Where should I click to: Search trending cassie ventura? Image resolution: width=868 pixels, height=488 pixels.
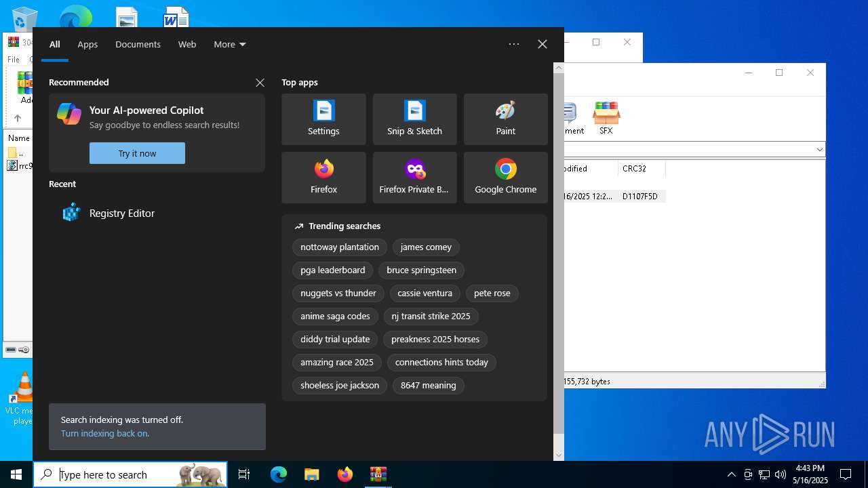point(425,293)
